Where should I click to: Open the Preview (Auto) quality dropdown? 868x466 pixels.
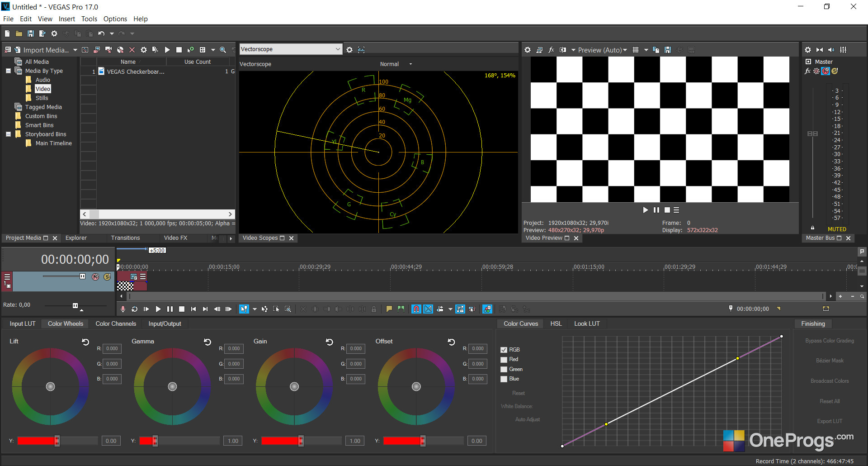(603, 50)
